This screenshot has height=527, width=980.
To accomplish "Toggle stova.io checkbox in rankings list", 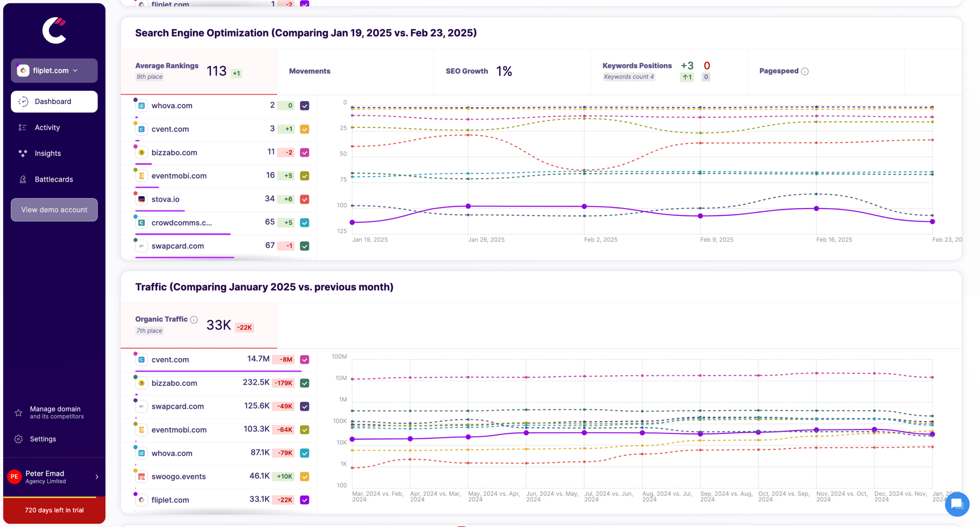I will [305, 199].
